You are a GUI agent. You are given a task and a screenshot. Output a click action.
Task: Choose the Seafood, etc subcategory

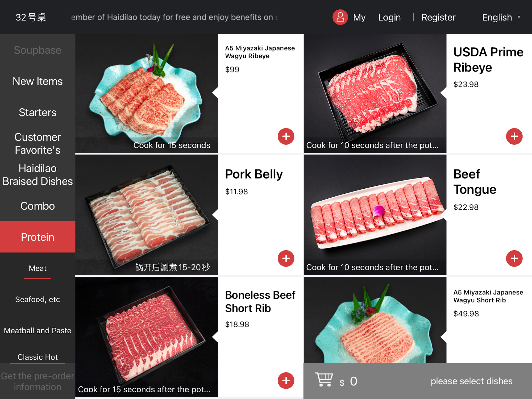pyautogui.click(x=38, y=300)
